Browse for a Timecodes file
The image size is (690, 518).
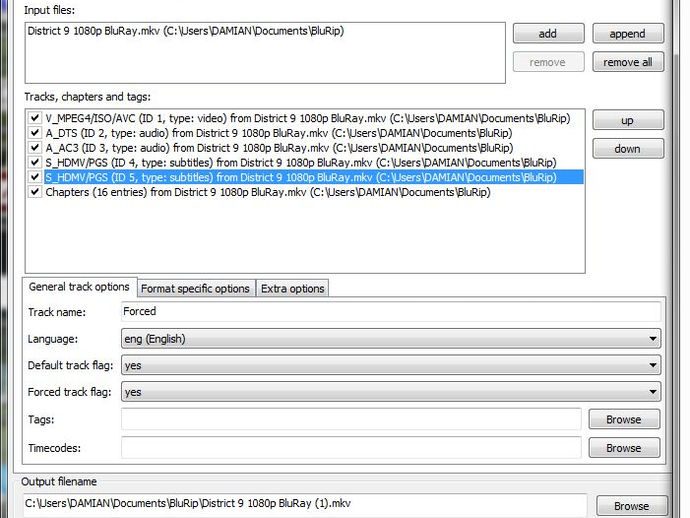pos(624,448)
